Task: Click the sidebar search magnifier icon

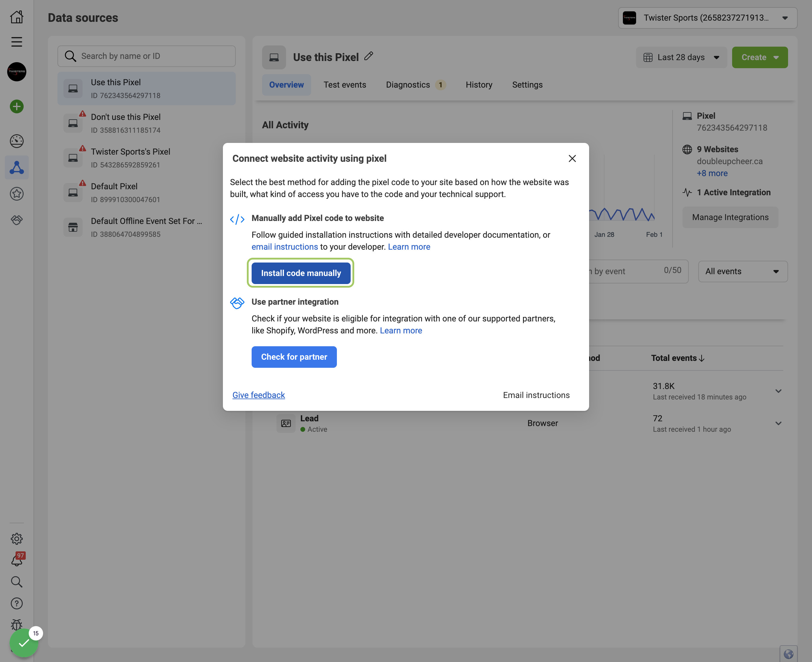Action: (x=16, y=582)
